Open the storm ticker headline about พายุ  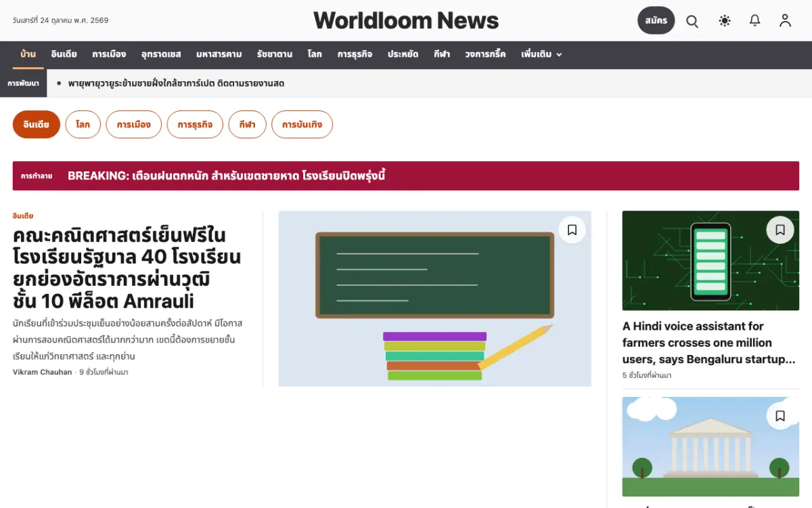coord(176,83)
